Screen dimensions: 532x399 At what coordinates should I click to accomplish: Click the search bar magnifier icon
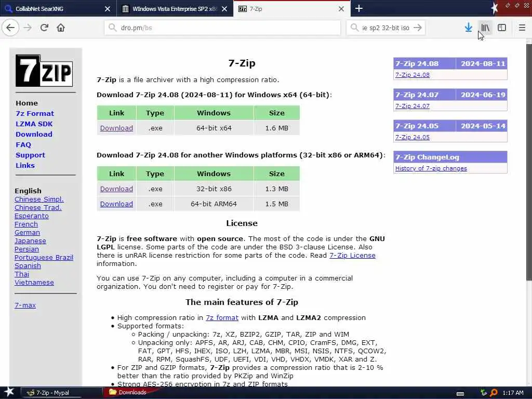[354, 28]
